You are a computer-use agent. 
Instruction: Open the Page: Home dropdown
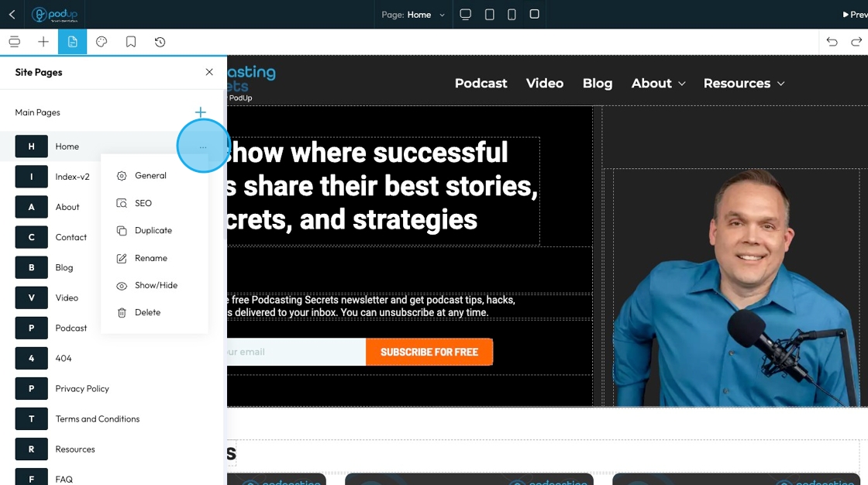(413, 15)
